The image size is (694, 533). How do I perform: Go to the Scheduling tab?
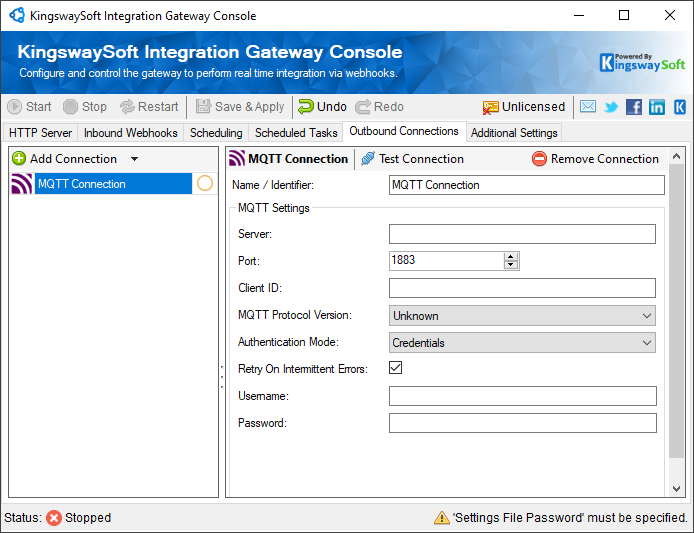(216, 133)
